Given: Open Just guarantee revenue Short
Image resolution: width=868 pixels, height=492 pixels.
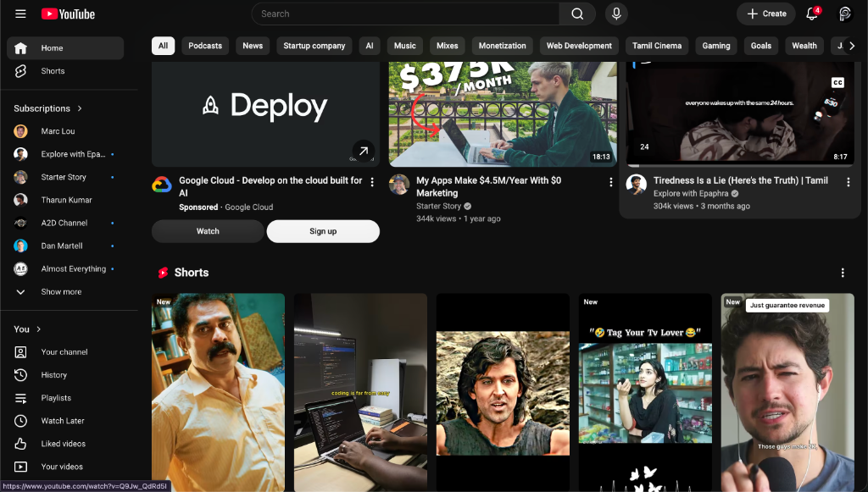Looking at the screenshot, I should tap(787, 392).
